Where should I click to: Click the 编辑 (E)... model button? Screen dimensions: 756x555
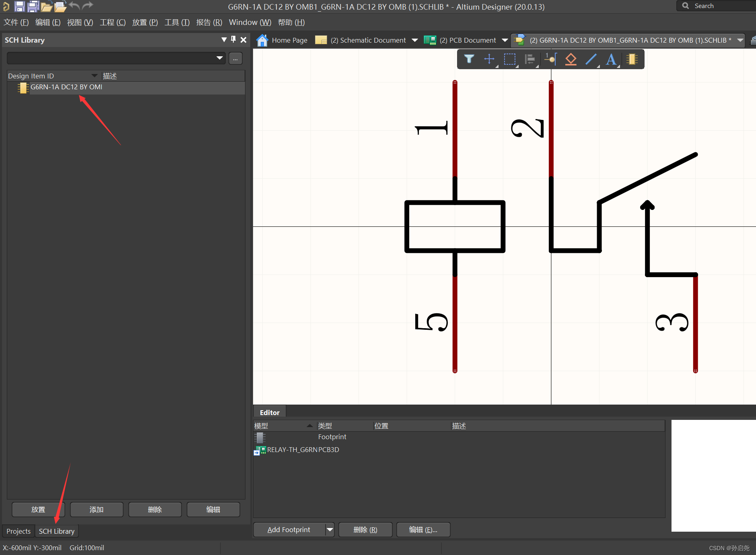(x=423, y=530)
